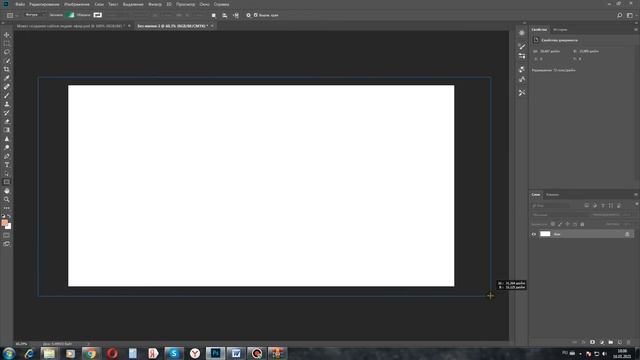Hide the Фон layer with eye icon

point(534,234)
